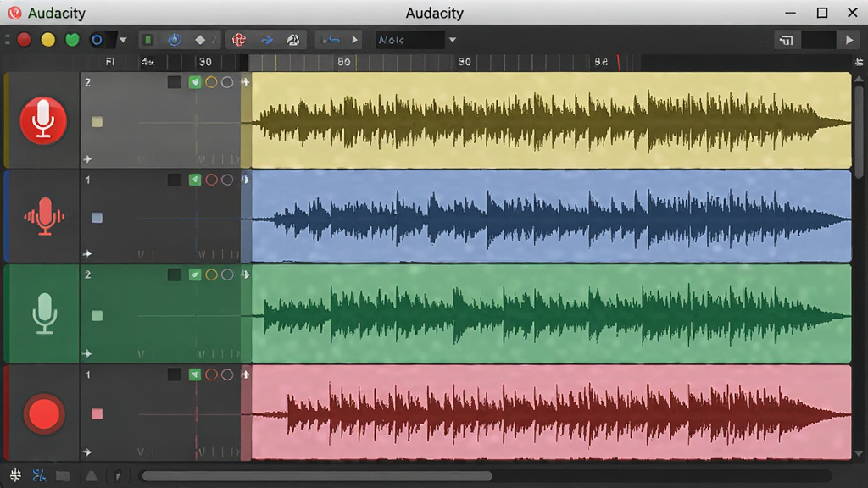Click the green shield button in top toolbar

pyautogui.click(x=72, y=40)
